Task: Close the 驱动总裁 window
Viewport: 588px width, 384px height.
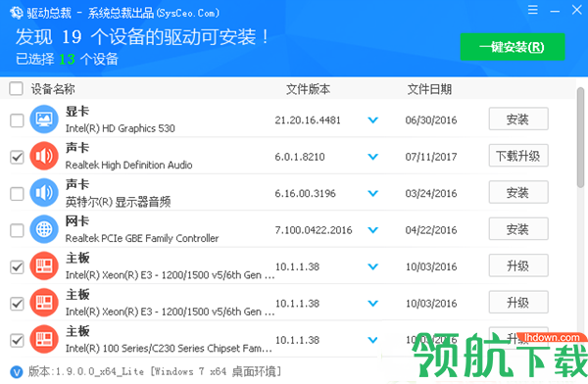Action: pos(577,10)
